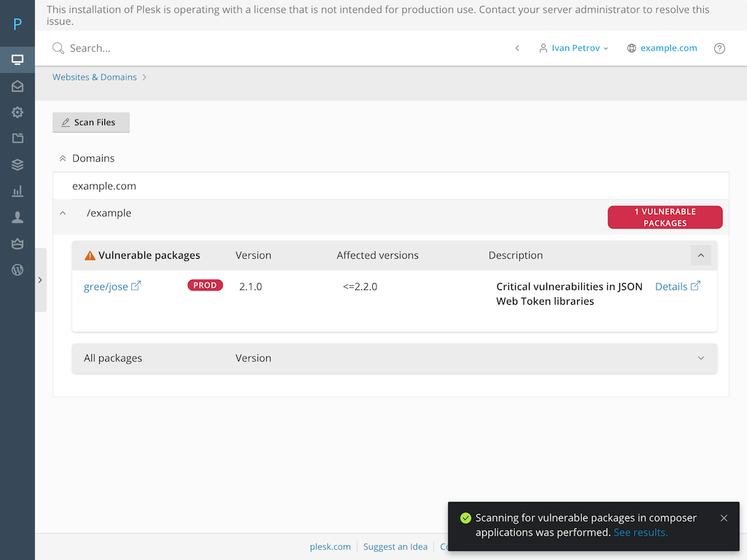Click the help question mark icon
The image size is (747, 560).
click(x=719, y=48)
